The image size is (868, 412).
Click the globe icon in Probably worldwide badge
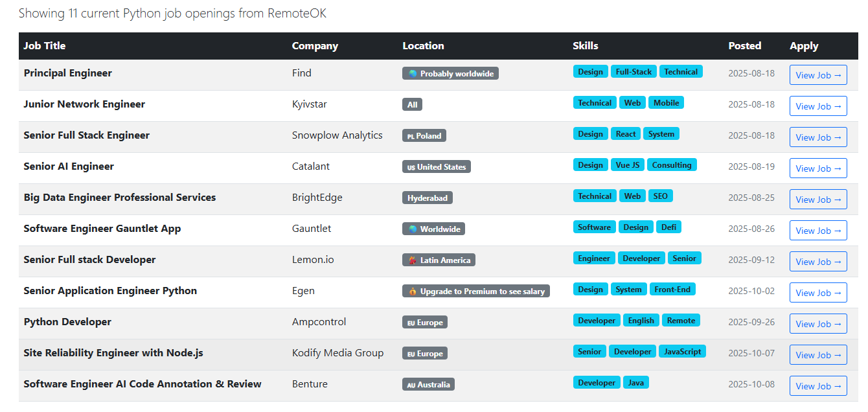tap(413, 74)
